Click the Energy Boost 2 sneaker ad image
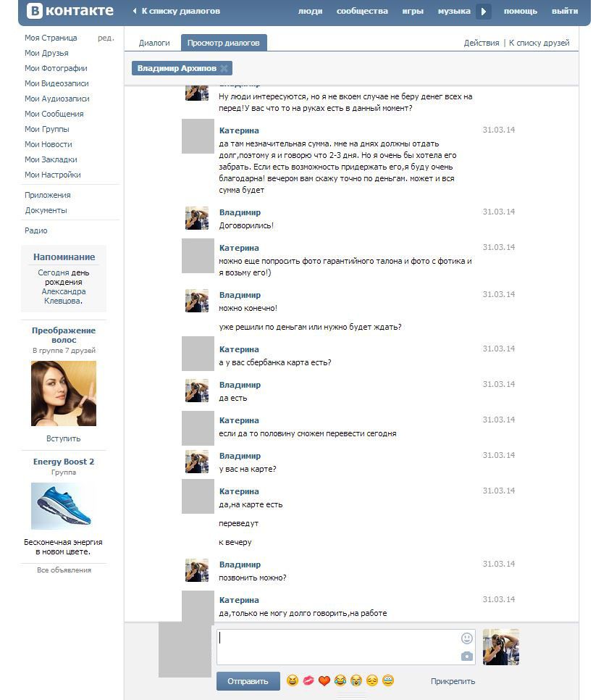The height and width of the screenshot is (700, 601). pyautogui.click(x=62, y=506)
